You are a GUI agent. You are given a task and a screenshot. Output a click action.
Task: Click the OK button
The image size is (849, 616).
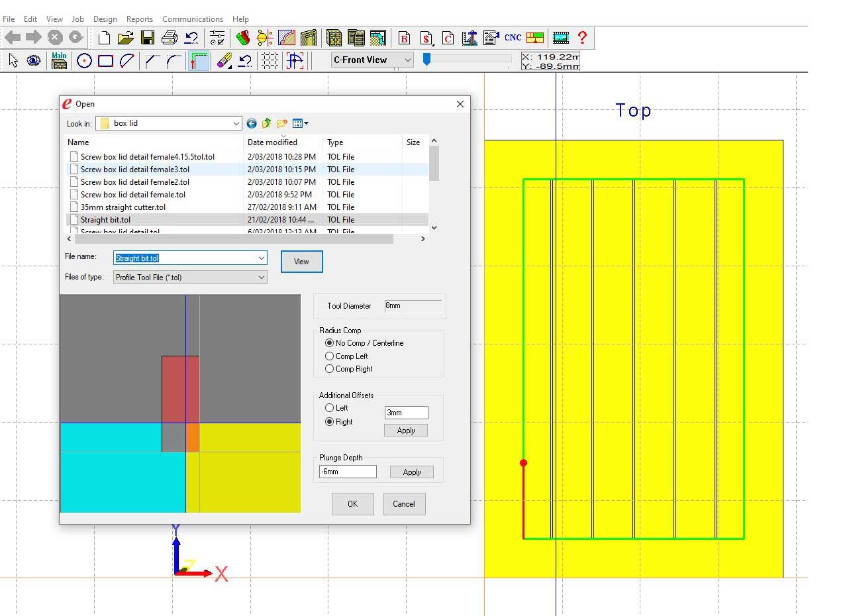pos(352,504)
